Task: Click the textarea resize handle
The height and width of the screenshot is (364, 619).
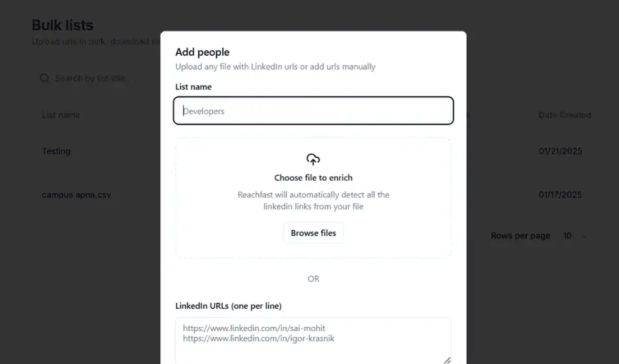Action: (447, 360)
